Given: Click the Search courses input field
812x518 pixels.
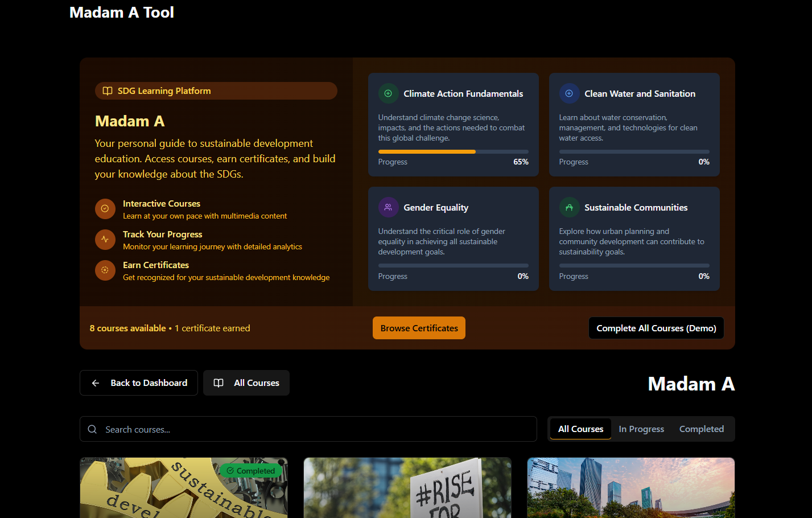Looking at the screenshot, I should click(308, 429).
